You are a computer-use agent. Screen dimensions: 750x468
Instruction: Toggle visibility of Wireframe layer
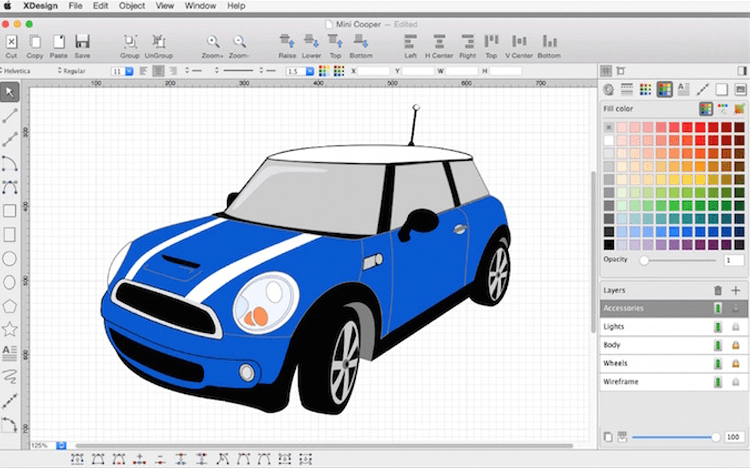717,382
